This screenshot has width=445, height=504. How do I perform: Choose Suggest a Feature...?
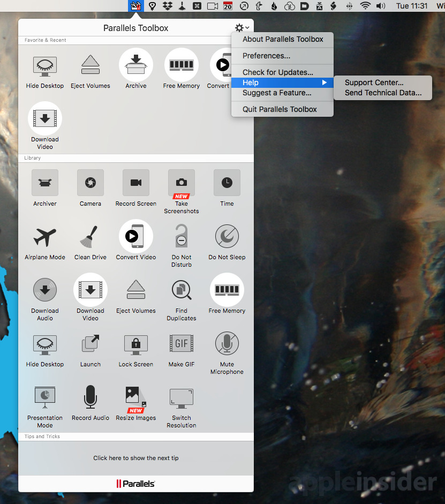[282, 93]
